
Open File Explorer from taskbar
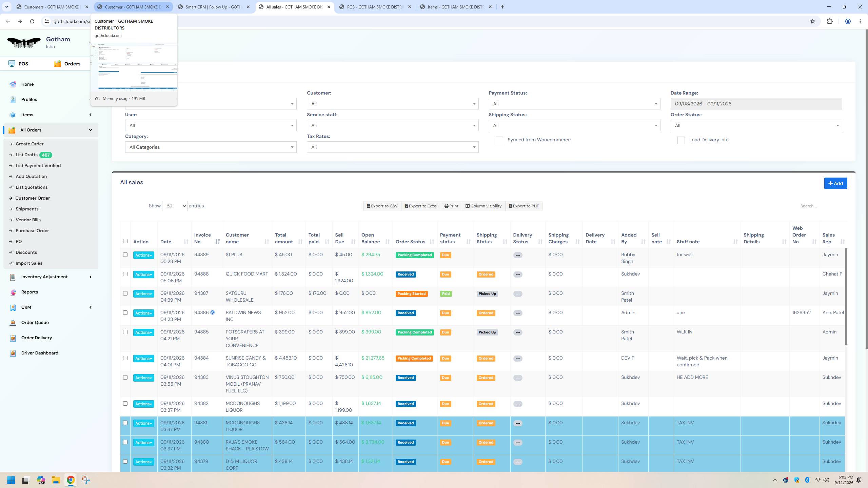pos(56,480)
